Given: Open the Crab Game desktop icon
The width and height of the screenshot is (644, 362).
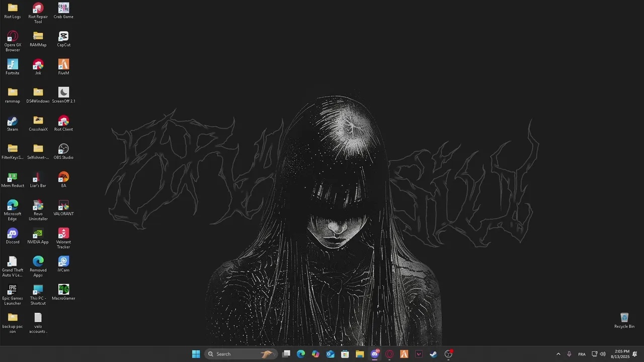Looking at the screenshot, I should coord(63,11).
